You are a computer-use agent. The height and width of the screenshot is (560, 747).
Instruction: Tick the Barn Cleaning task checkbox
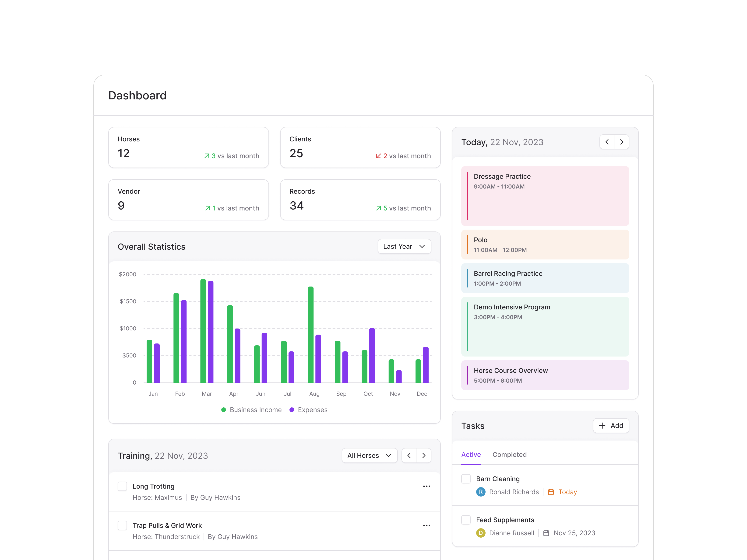coord(466,479)
